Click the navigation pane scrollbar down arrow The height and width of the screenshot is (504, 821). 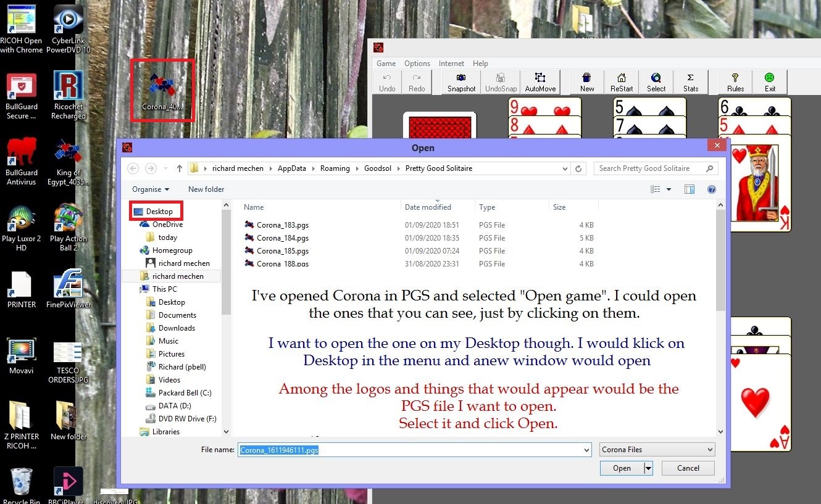(x=226, y=432)
